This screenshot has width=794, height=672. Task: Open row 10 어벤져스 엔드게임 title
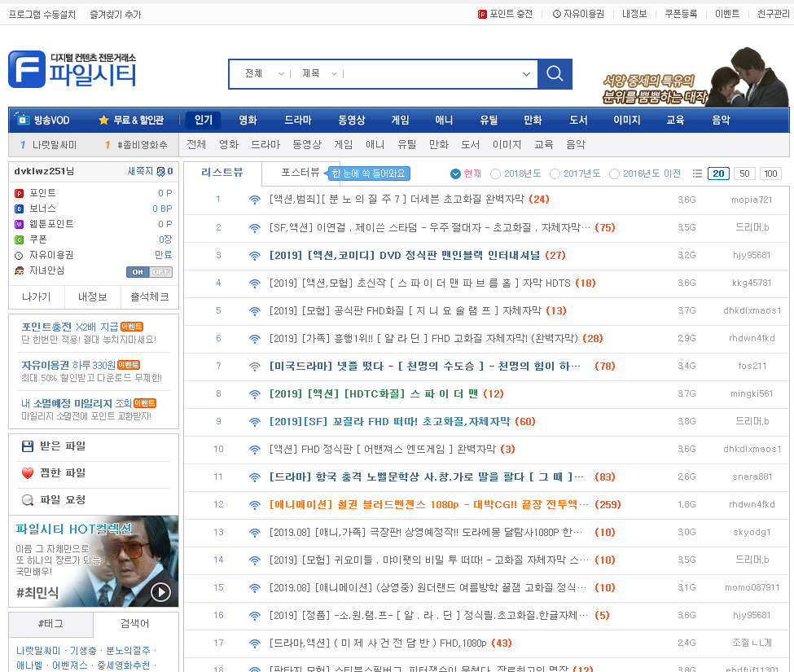383,450
